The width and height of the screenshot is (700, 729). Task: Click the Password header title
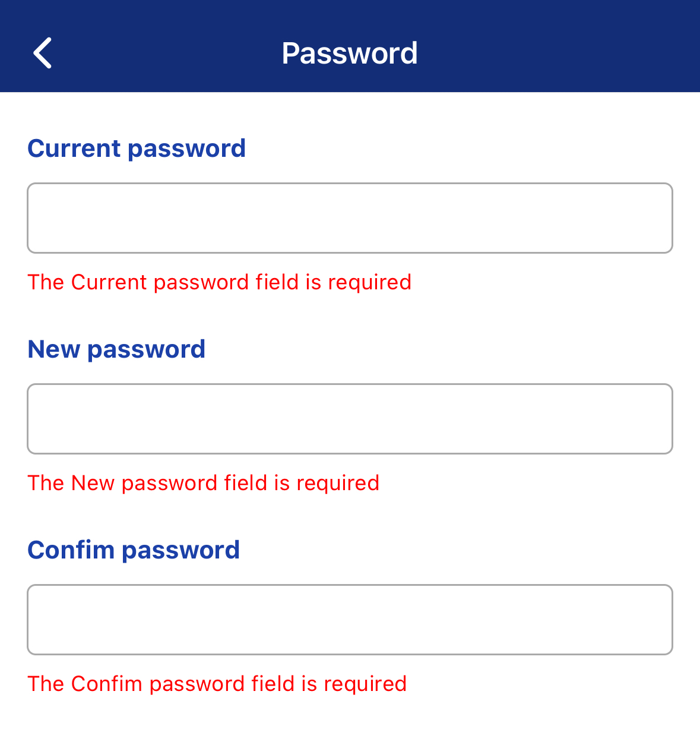pyautogui.click(x=350, y=53)
